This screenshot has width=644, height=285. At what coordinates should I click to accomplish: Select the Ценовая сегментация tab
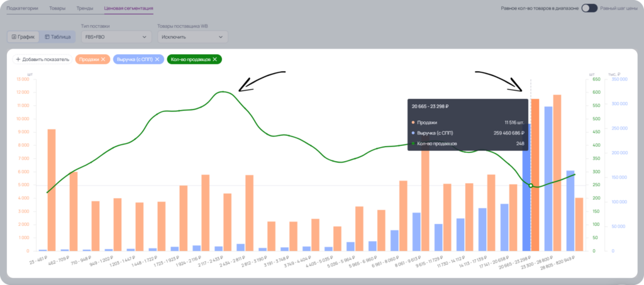click(x=128, y=8)
